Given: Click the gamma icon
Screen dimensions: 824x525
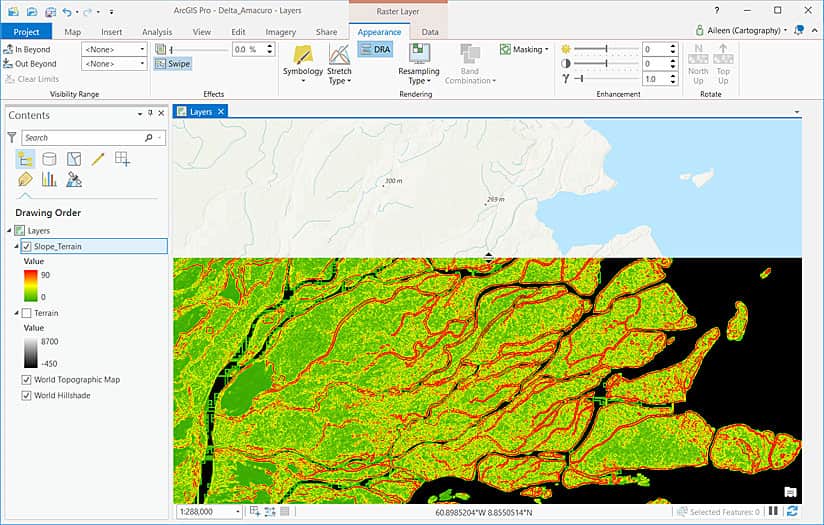Looking at the screenshot, I should 565,79.
